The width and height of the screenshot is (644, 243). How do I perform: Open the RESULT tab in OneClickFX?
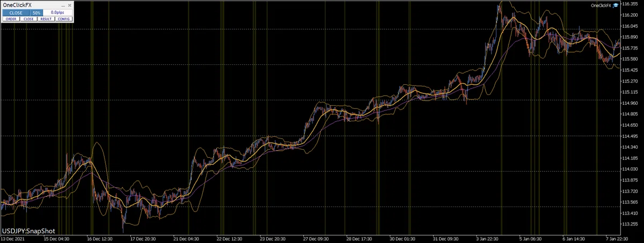[46, 19]
